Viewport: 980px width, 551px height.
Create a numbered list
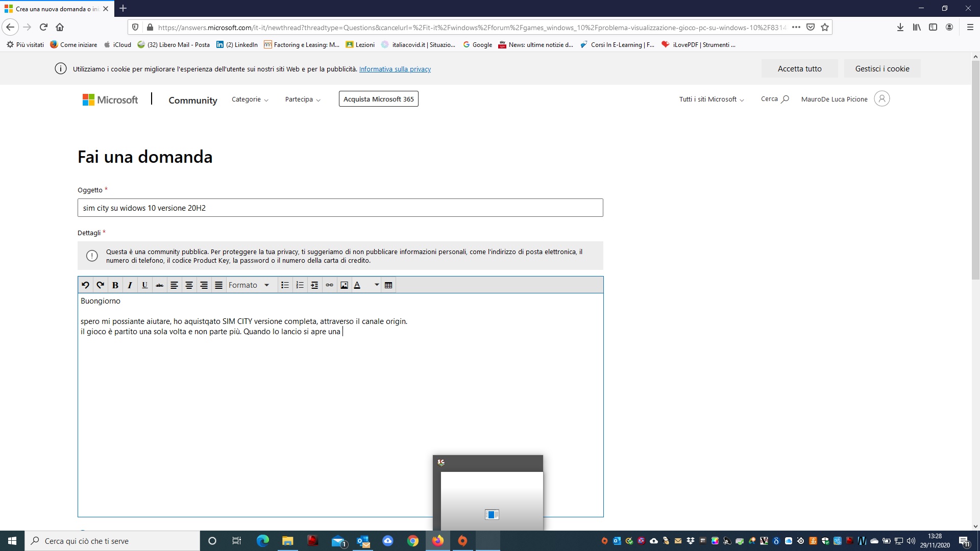[300, 285]
